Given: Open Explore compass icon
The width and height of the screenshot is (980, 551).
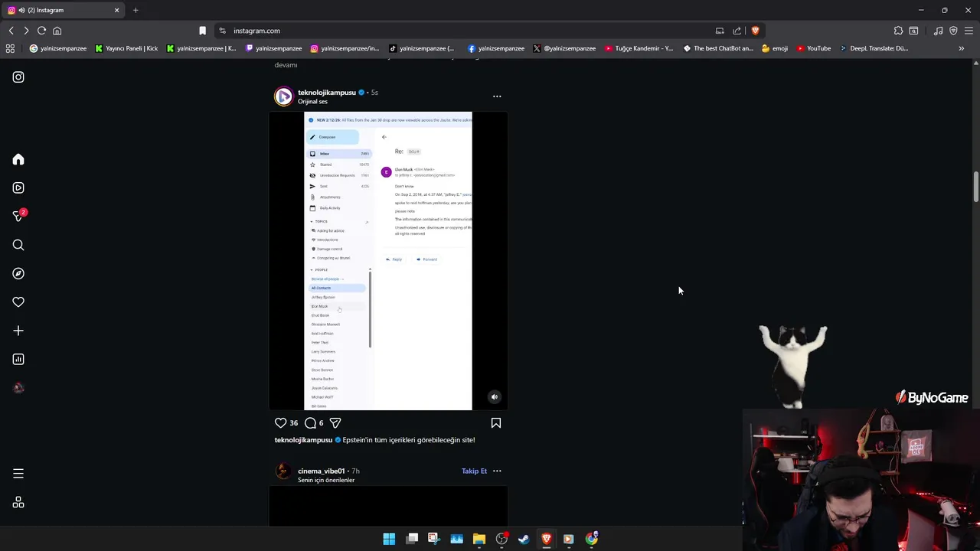Looking at the screenshot, I should (x=18, y=273).
